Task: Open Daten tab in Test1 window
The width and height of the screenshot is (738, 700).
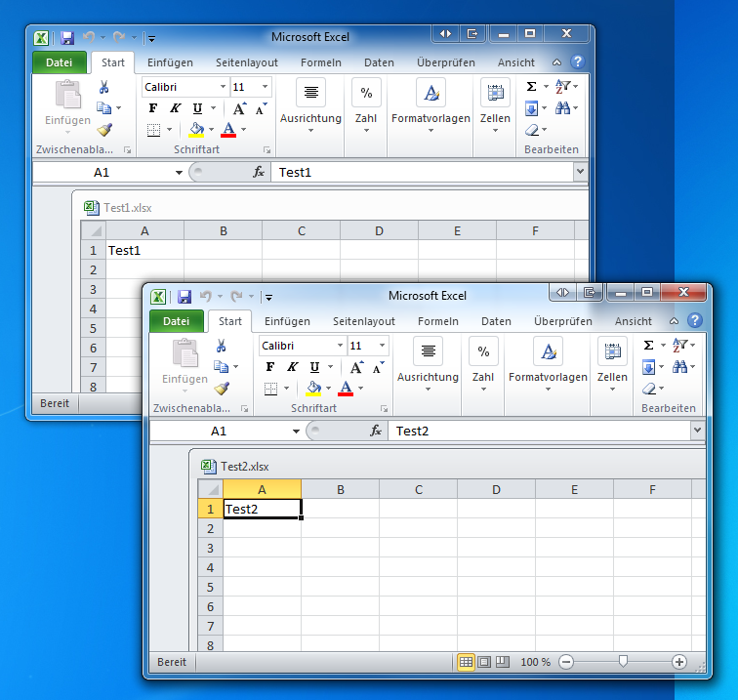Action: [x=379, y=62]
